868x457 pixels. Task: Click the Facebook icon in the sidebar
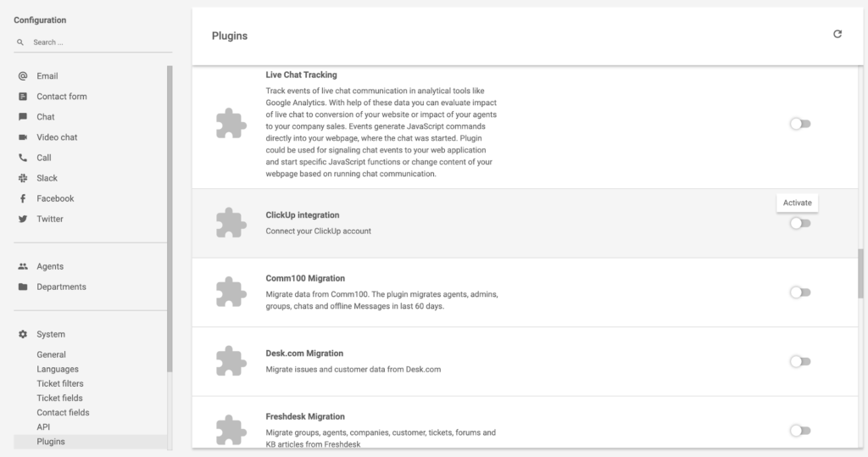pos(23,198)
